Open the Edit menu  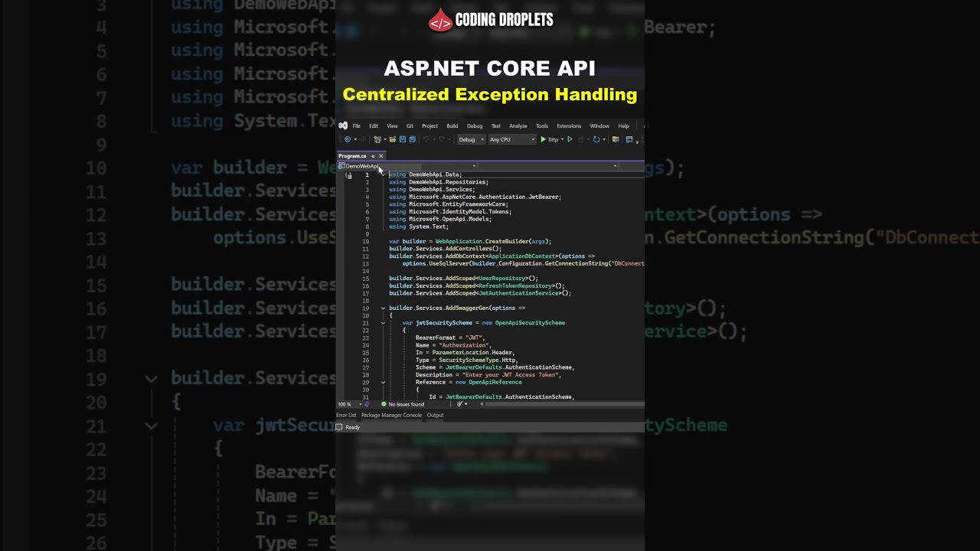click(374, 126)
